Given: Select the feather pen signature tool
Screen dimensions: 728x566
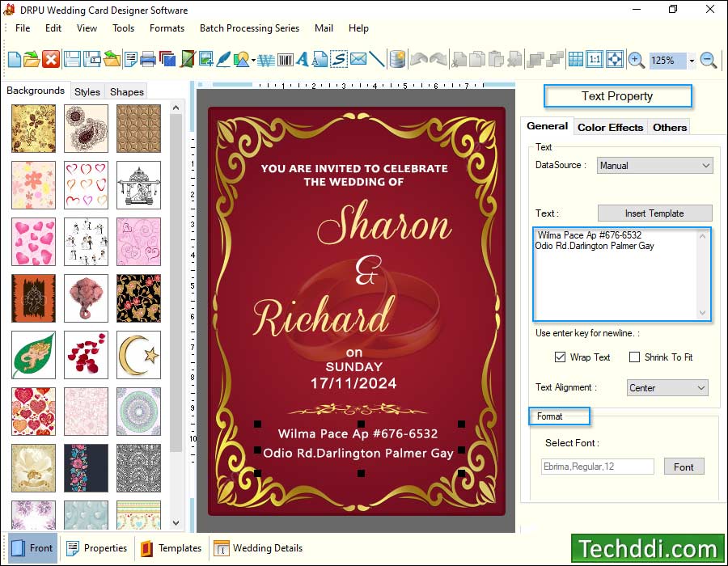Looking at the screenshot, I should click(223, 60).
